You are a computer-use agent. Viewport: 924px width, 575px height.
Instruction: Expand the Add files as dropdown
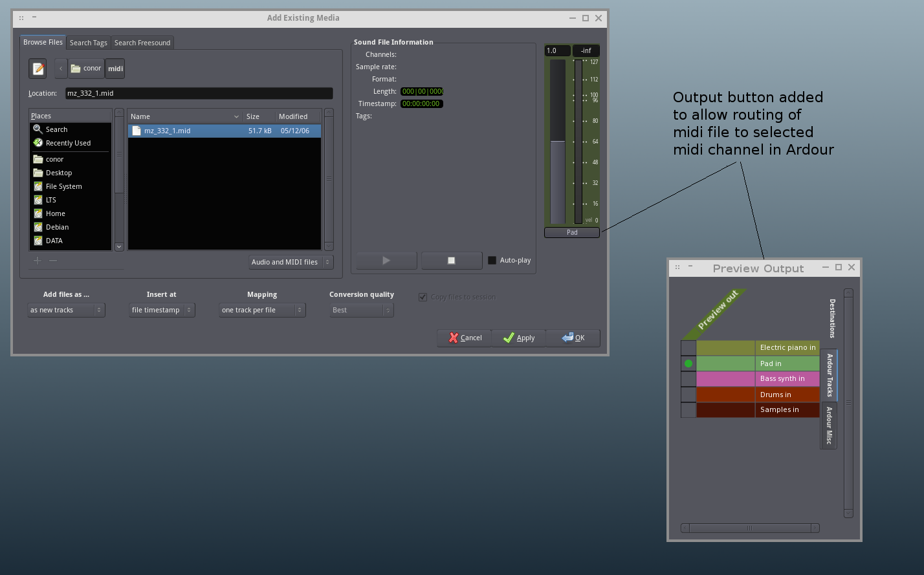[x=66, y=310]
